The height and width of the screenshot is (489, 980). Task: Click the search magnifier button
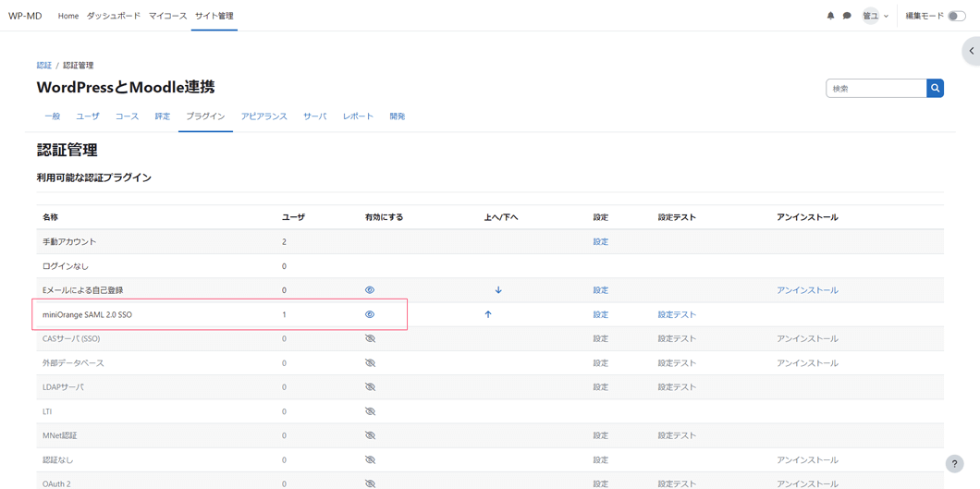pos(935,89)
